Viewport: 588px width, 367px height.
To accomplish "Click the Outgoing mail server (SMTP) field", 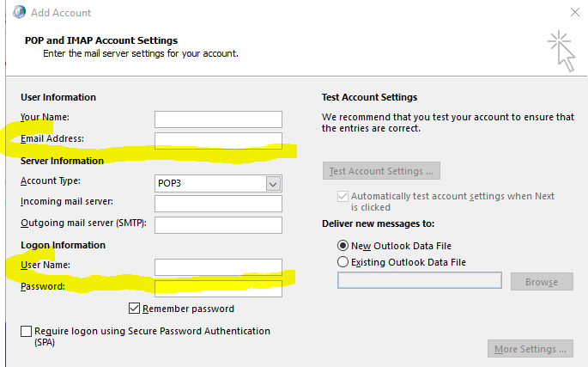I will point(218,225).
